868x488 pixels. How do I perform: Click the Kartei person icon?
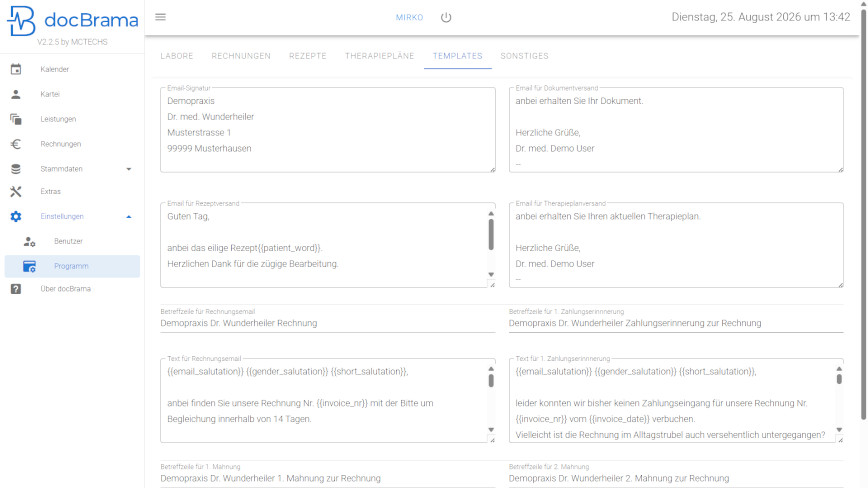point(16,94)
